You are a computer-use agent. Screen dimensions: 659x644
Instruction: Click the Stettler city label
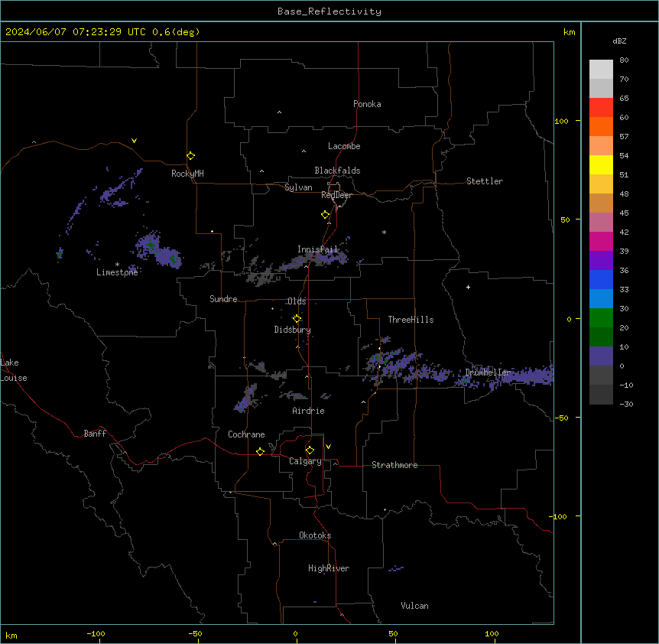(x=485, y=181)
